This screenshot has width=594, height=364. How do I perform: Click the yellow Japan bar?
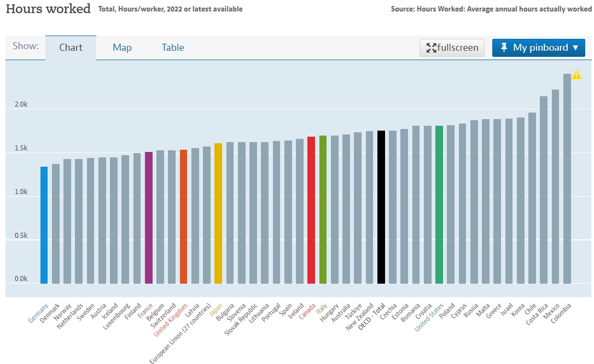[x=218, y=213]
